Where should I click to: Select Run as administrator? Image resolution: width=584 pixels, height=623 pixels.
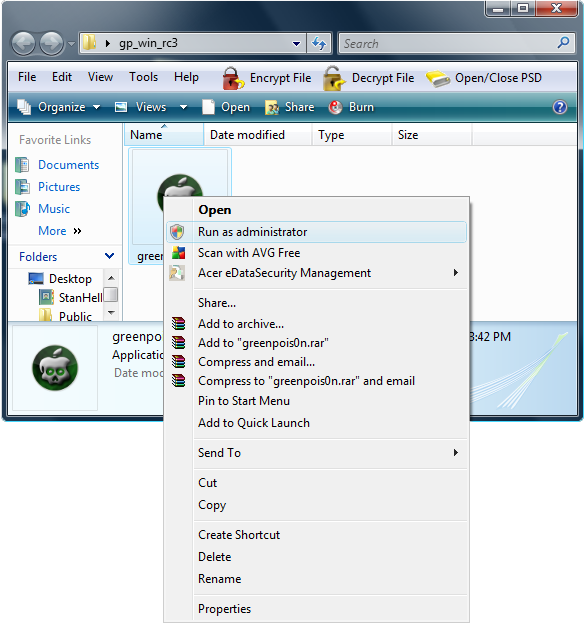click(317, 232)
